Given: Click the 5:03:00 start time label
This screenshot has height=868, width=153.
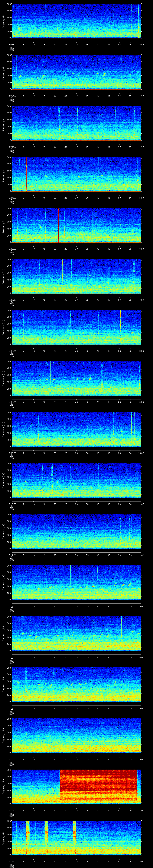Looking at the screenshot, I should (x=12, y=147).
